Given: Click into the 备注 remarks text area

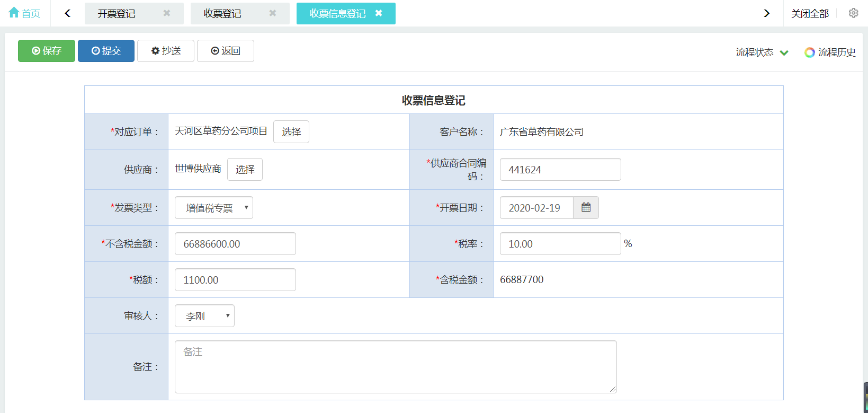Looking at the screenshot, I should (396, 367).
